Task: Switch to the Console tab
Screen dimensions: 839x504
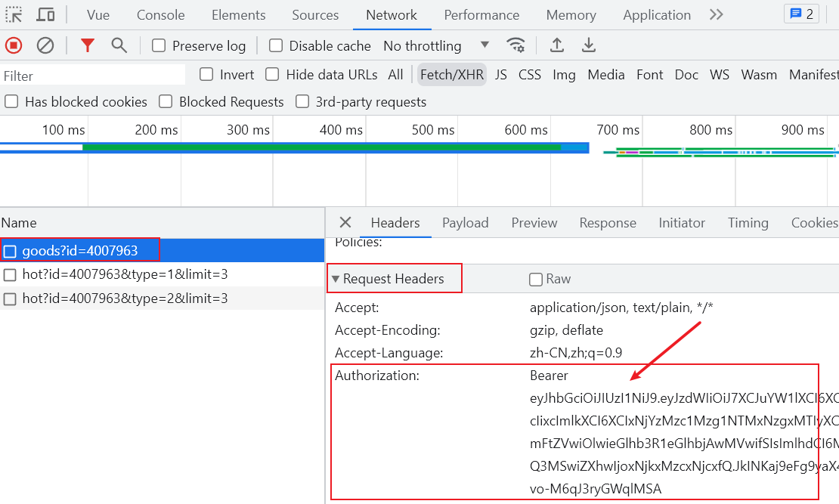Action: pos(160,14)
